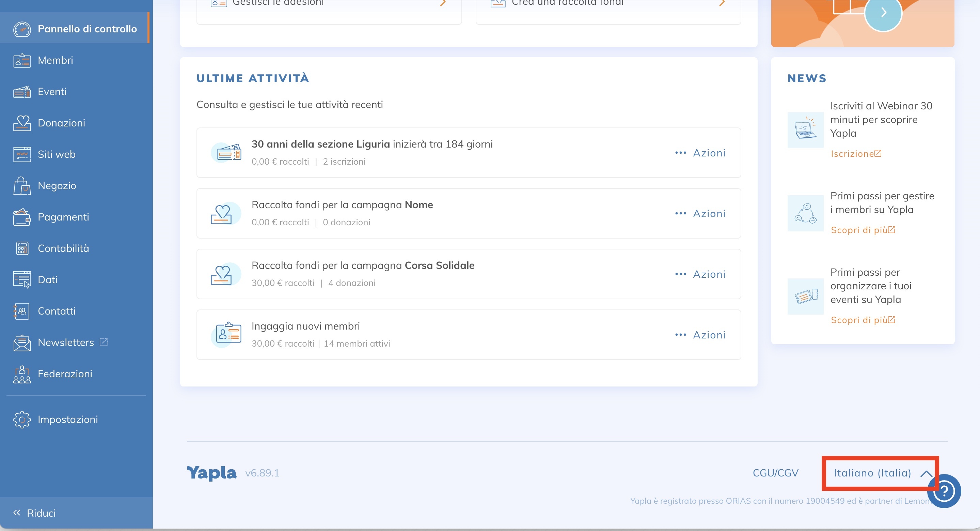Screen dimensions: 980x531
Task: Click the Contabilità calculator icon
Action: point(22,248)
